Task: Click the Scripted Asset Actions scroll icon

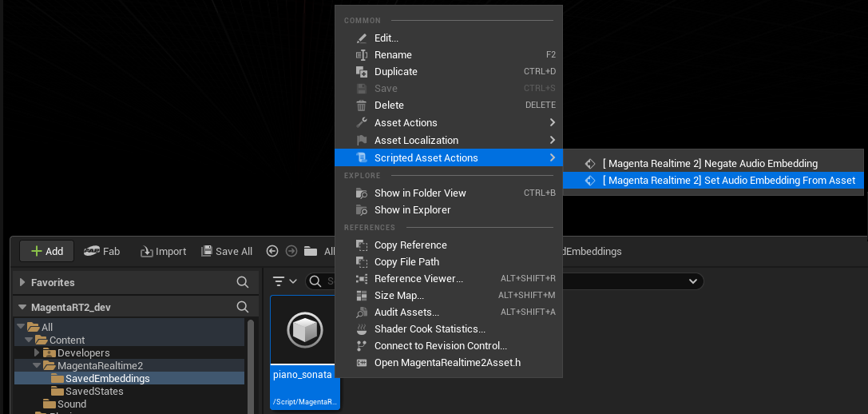Action: (362, 158)
